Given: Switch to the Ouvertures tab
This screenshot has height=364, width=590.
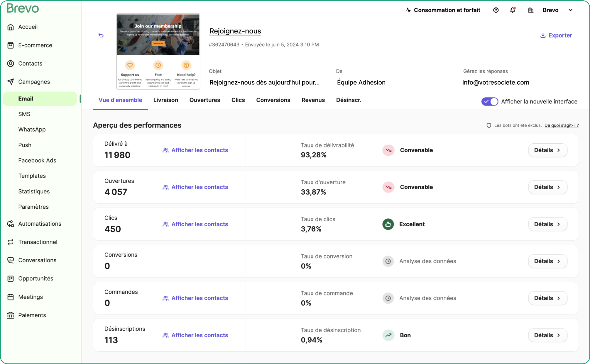Looking at the screenshot, I should click(204, 100).
